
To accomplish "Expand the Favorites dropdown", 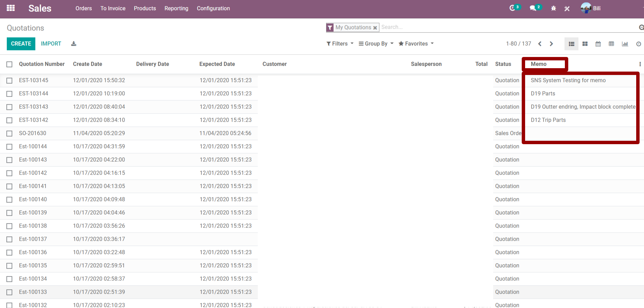I will coord(416,44).
